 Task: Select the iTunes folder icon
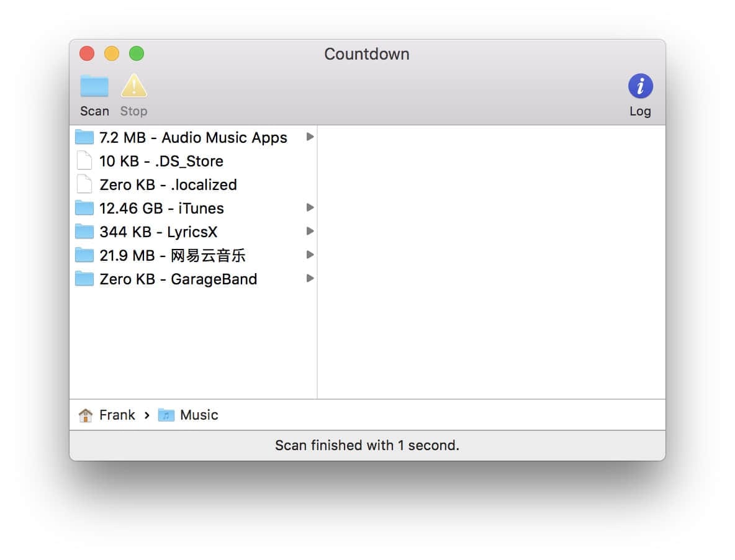(84, 207)
